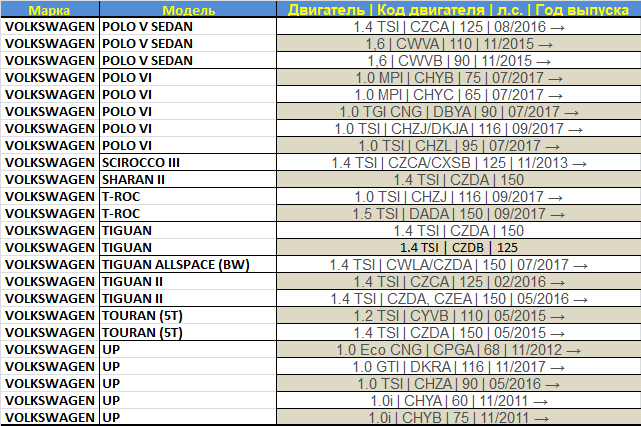Select VOLKSWAGEN cell in SCIROCCO III row

(49, 163)
